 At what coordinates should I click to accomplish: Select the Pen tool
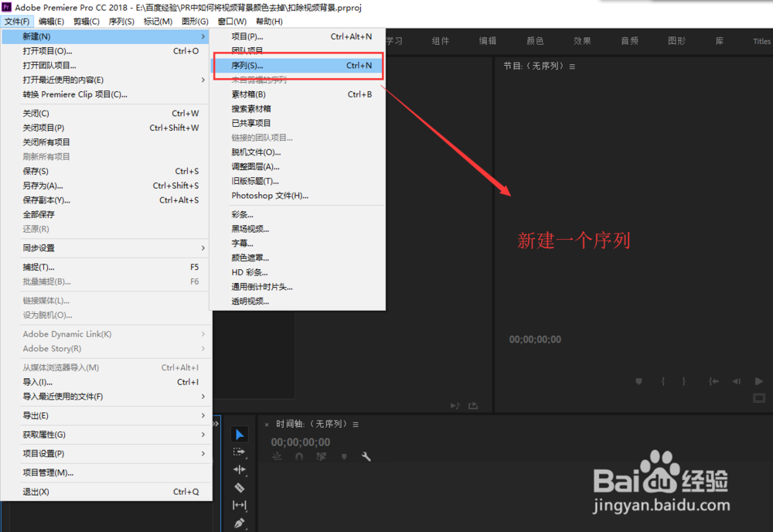coord(239,523)
